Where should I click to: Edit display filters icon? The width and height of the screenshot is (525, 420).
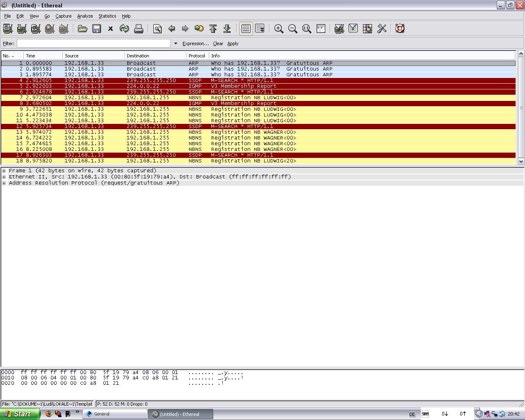(353, 28)
